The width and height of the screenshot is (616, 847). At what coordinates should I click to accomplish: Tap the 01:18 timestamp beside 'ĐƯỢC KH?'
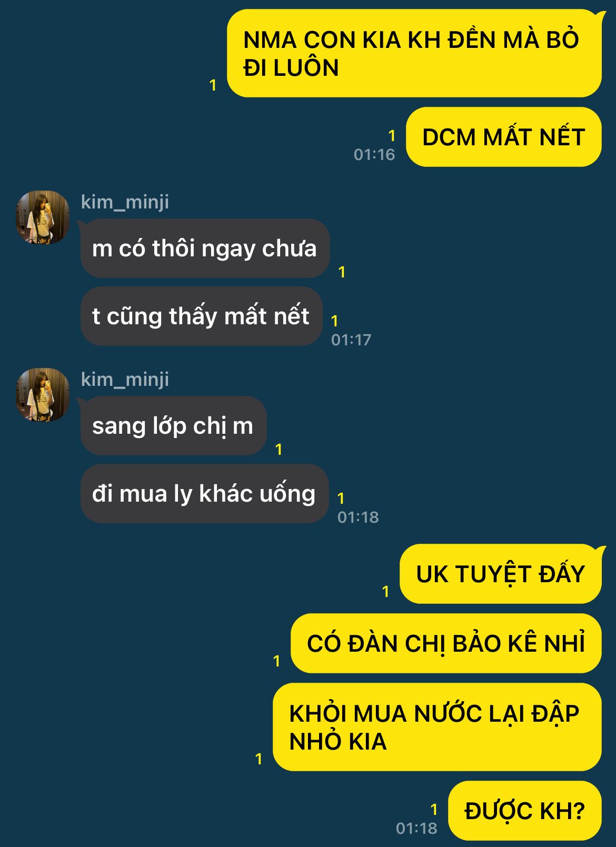(416, 828)
